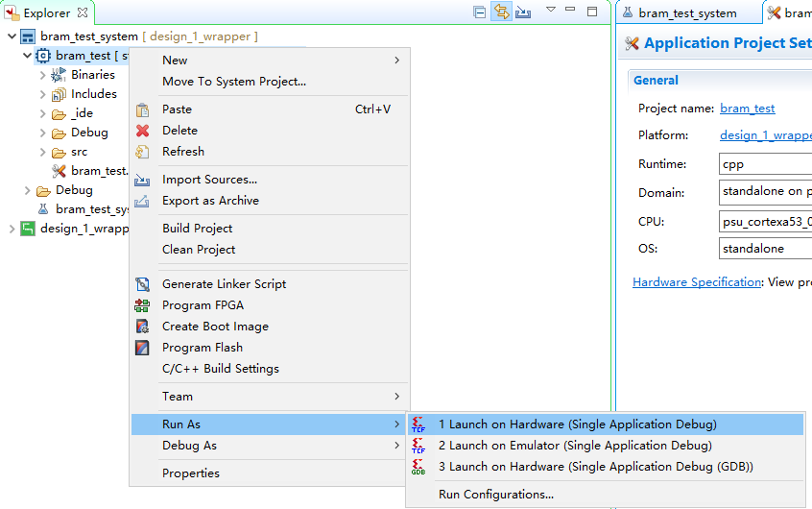Collapse the General section header

coord(656,81)
